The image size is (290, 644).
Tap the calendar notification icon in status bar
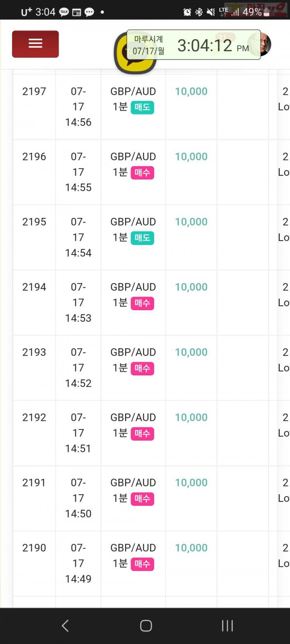(76, 12)
